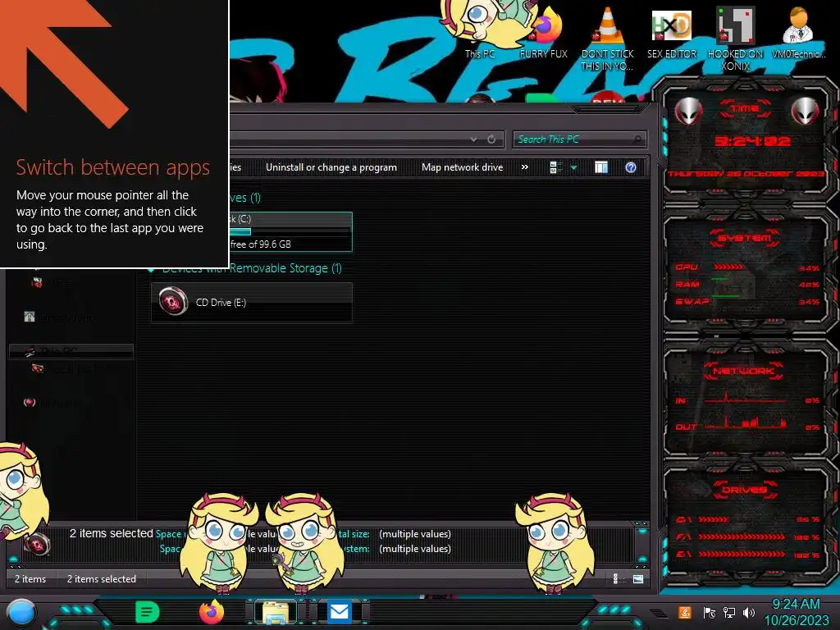This screenshot has width=840, height=630.
Task: Select the CD Drive (E:) label
Action: (x=221, y=303)
